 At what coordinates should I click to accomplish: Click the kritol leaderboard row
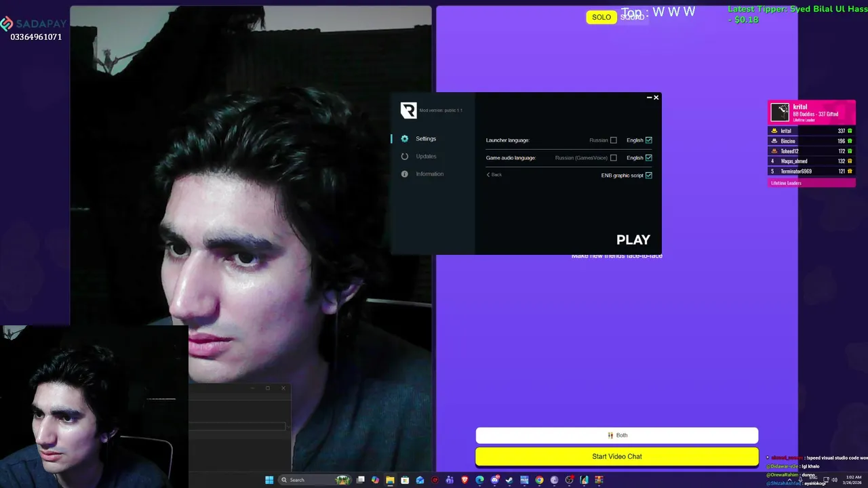click(812, 131)
